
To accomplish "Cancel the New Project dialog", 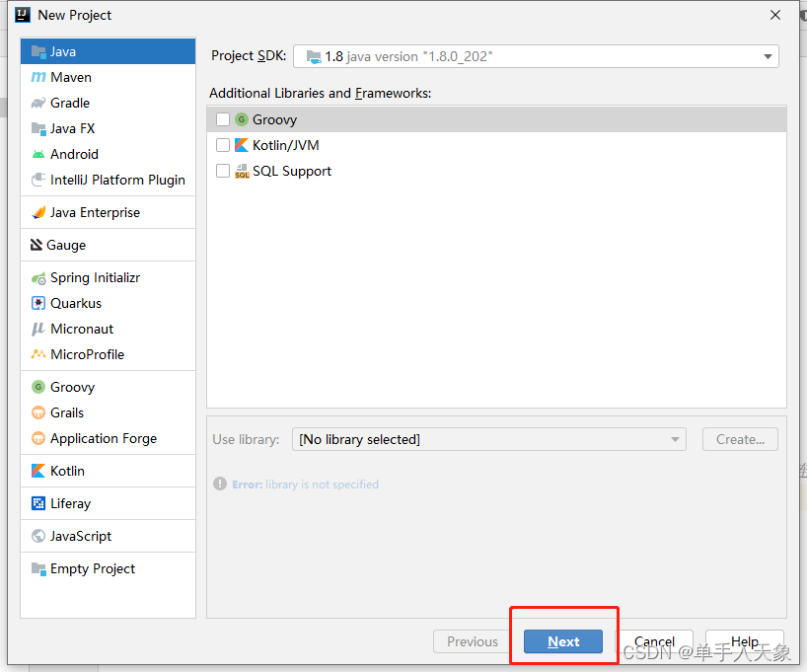I will pos(654,641).
